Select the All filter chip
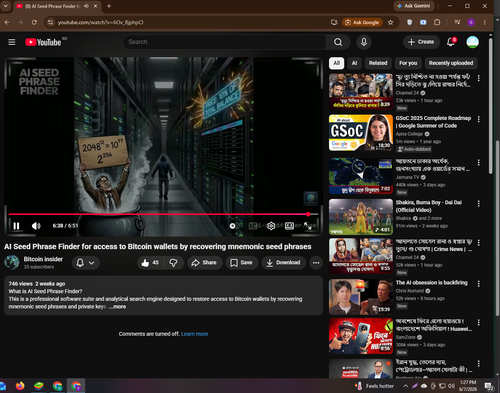 coord(336,63)
